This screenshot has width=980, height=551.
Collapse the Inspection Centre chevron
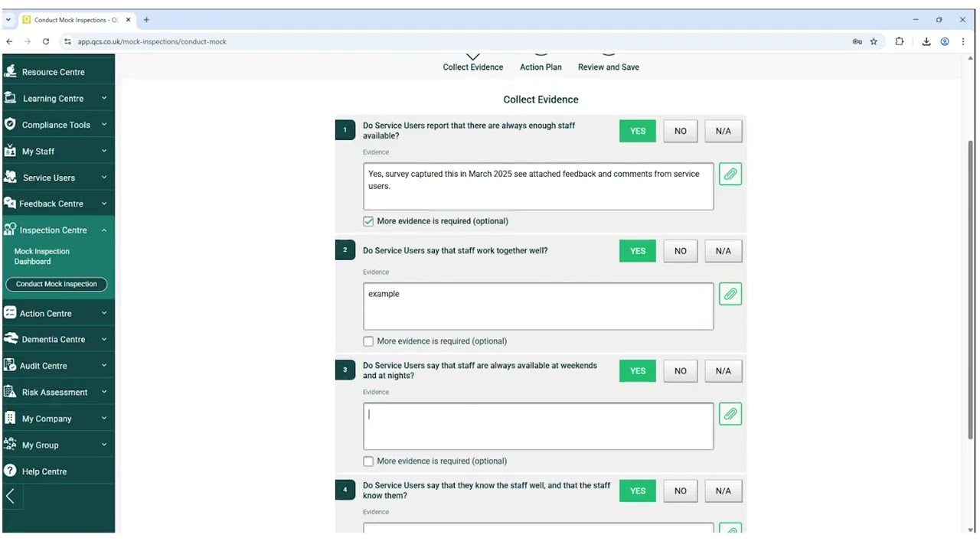pyautogui.click(x=104, y=230)
